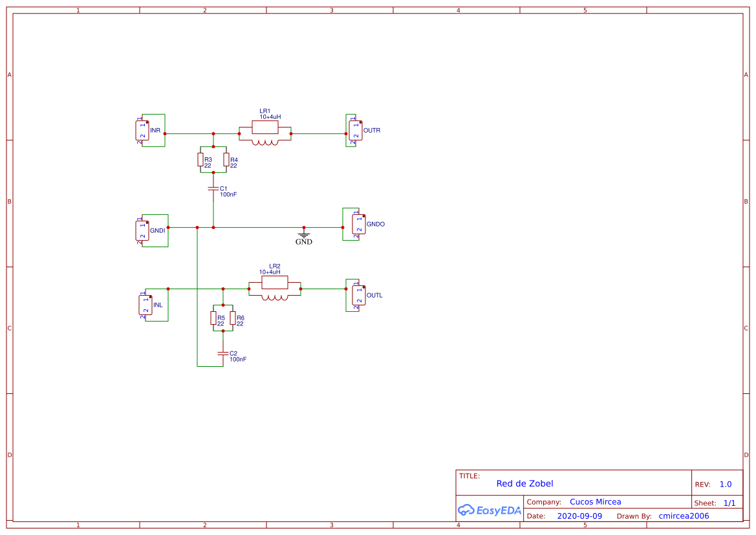Viewport: 756px width, 535px height.
Task: Click resistor R5 symbol
Action: [x=213, y=318]
